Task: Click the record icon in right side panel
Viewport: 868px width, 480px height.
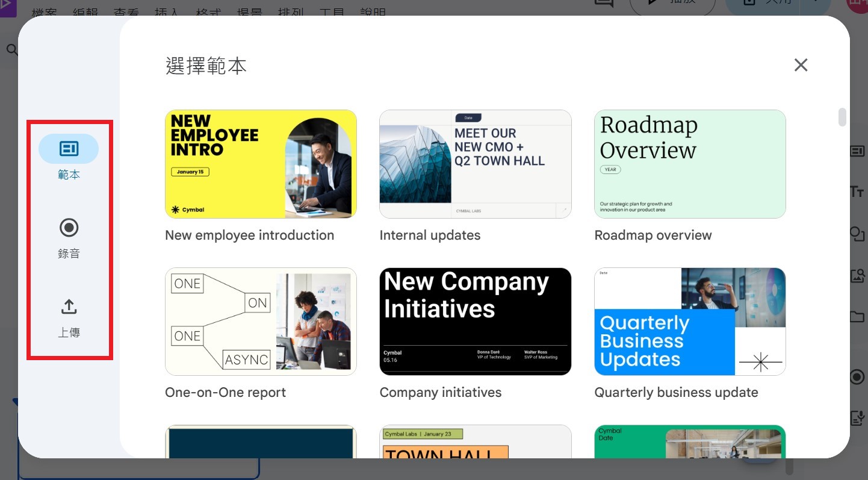Action: pyautogui.click(x=857, y=377)
